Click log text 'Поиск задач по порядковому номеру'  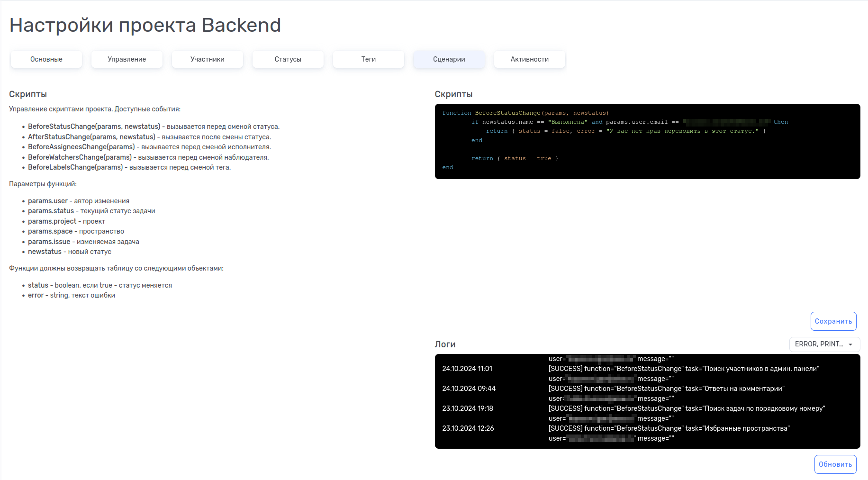[x=763, y=408]
